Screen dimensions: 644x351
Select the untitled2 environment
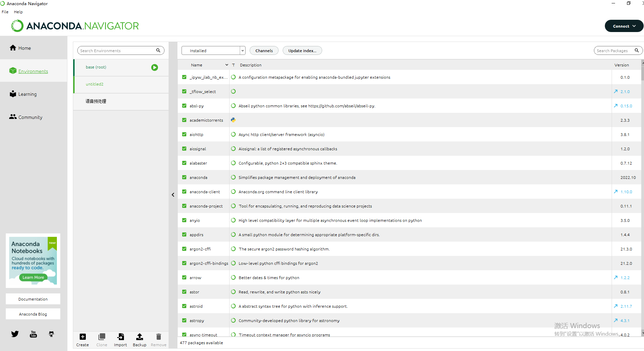pyautogui.click(x=121, y=85)
